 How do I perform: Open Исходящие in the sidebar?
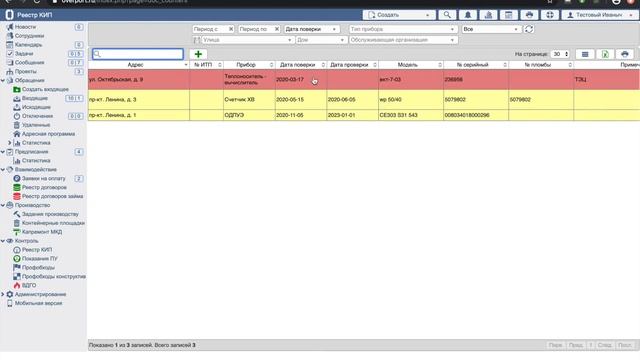tap(36, 107)
